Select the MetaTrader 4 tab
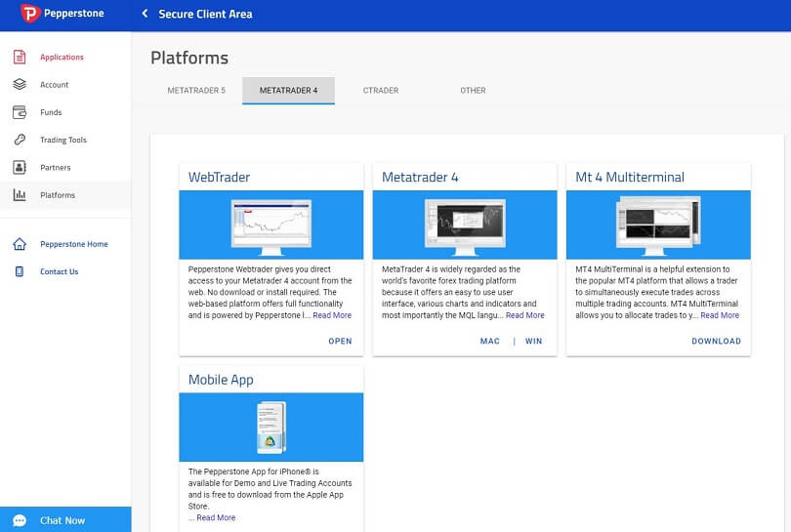This screenshot has width=791, height=532. [288, 90]
